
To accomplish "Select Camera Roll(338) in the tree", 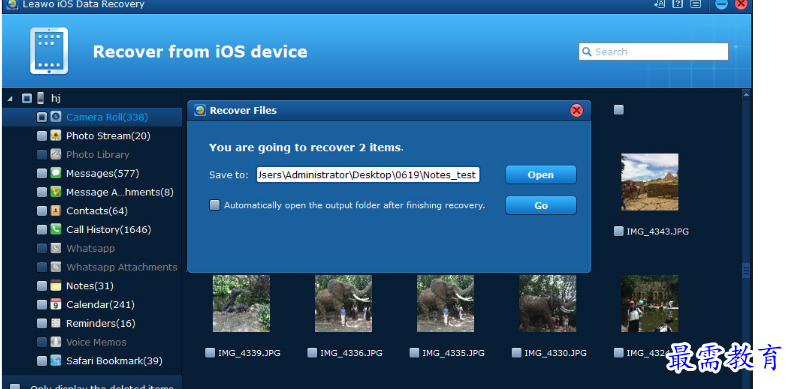I will [x=107, y=117].
